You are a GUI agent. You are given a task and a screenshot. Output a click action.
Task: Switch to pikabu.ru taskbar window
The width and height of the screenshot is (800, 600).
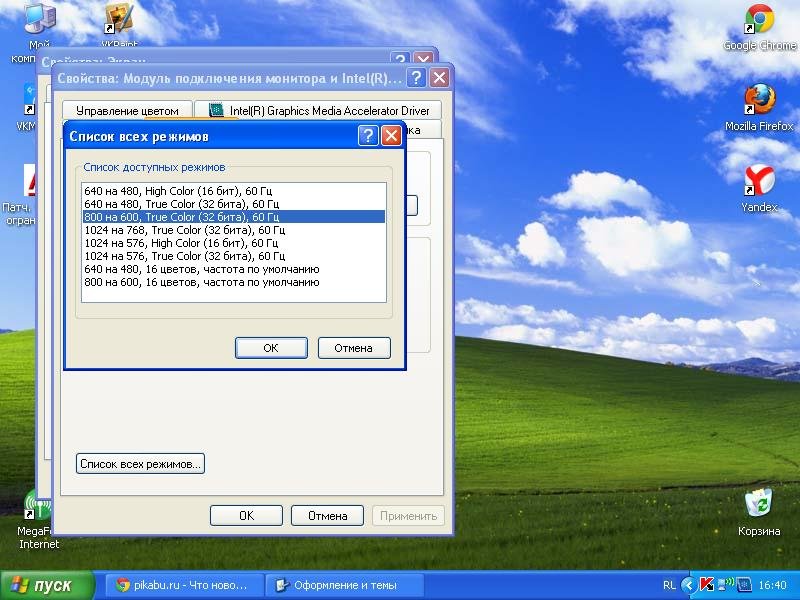tap(185, 585)
